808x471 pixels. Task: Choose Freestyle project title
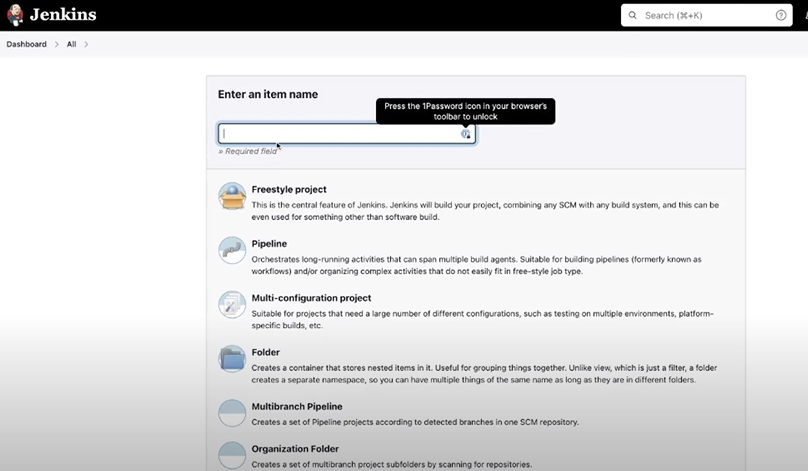click(x=289, y=189)
